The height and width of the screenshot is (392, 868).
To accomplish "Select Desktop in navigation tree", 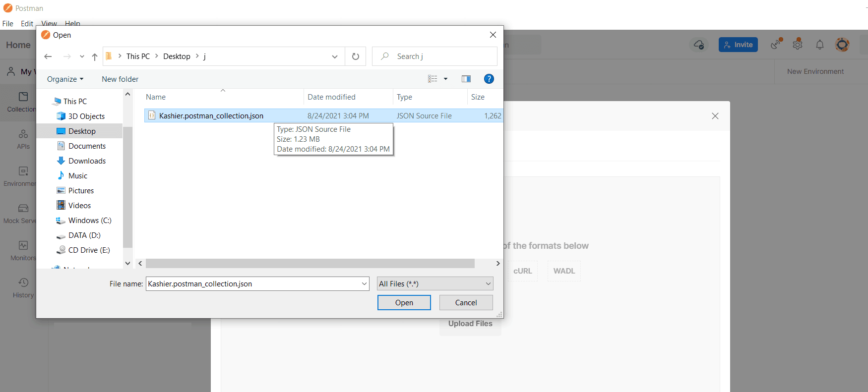I will click(x=82, y=131).
